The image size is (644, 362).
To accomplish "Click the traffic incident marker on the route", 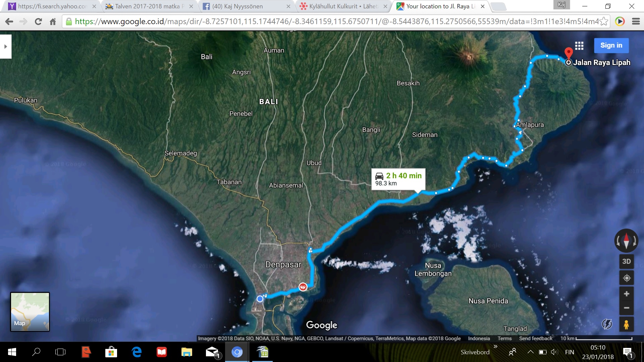I will (303, 287).
